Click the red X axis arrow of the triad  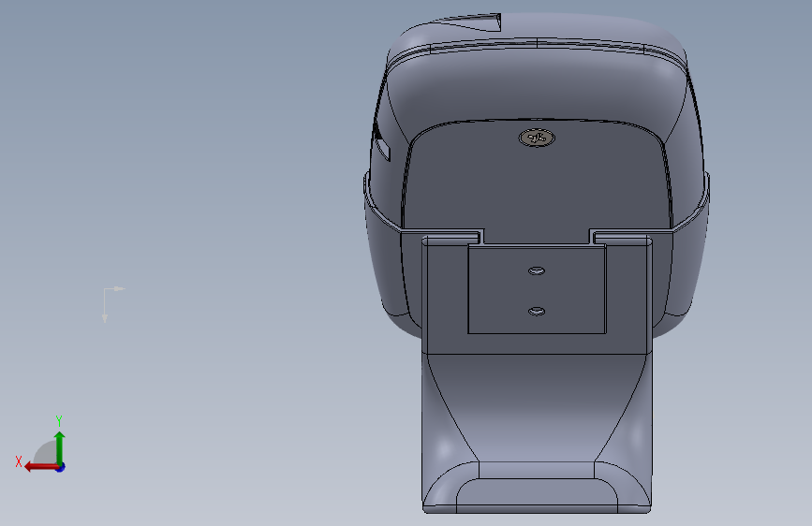[x=41, y=467]
